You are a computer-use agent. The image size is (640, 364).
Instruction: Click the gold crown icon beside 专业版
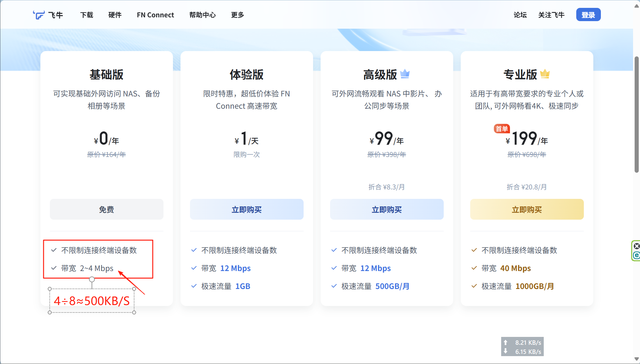tap(545, 74)
